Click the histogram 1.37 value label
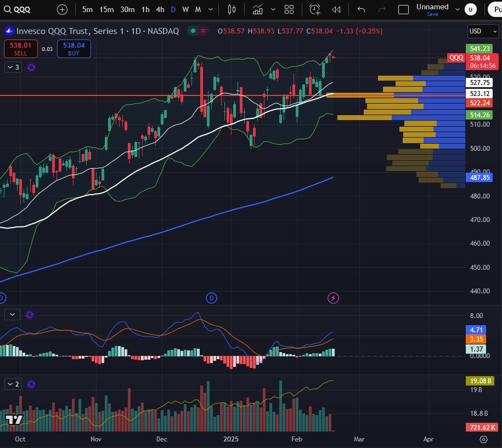The width and height of the screenshot is (502, 448). pos(476,349)
